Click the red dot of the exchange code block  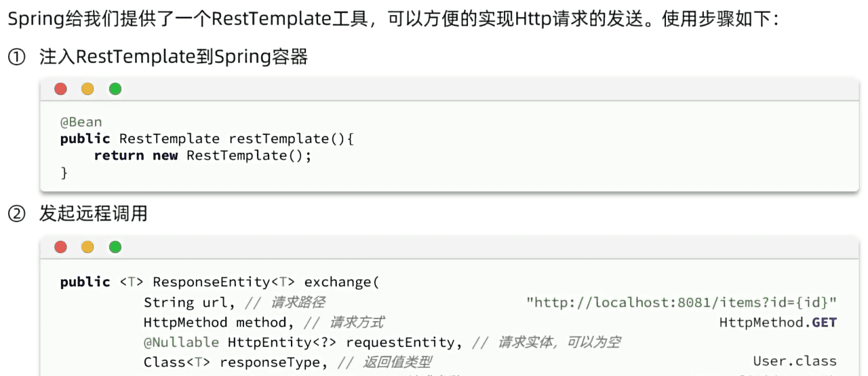point(61,247)
